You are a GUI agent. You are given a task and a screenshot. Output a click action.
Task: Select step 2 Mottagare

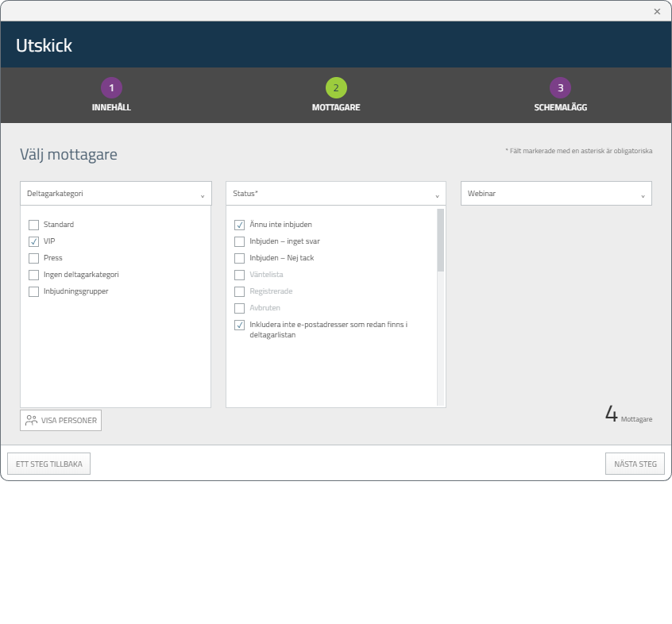(x=336, y=95)
